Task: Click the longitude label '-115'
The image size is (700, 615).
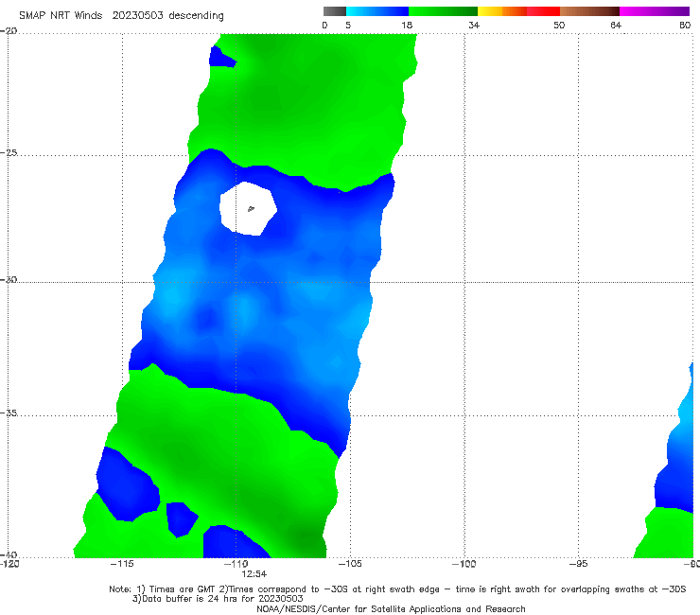Action: [122, 564]
